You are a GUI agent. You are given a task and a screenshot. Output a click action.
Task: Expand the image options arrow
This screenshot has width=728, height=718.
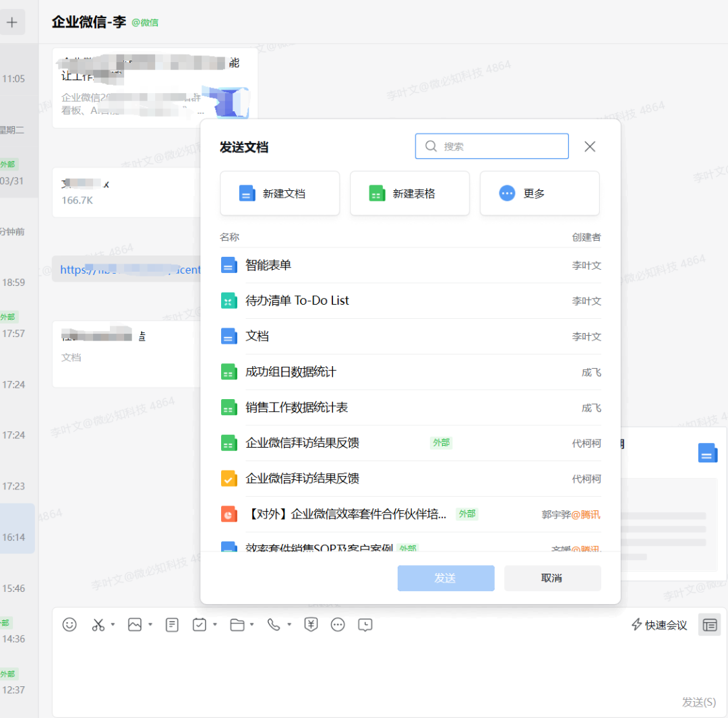150,625
